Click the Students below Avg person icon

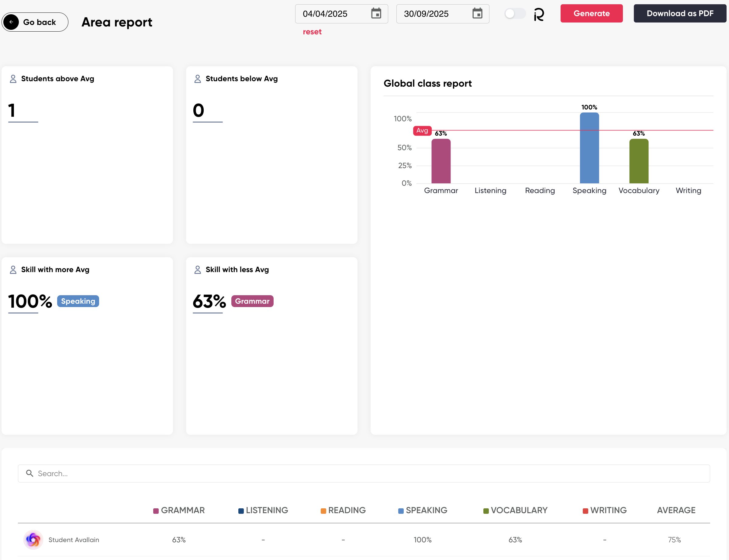tap(197, 79)
